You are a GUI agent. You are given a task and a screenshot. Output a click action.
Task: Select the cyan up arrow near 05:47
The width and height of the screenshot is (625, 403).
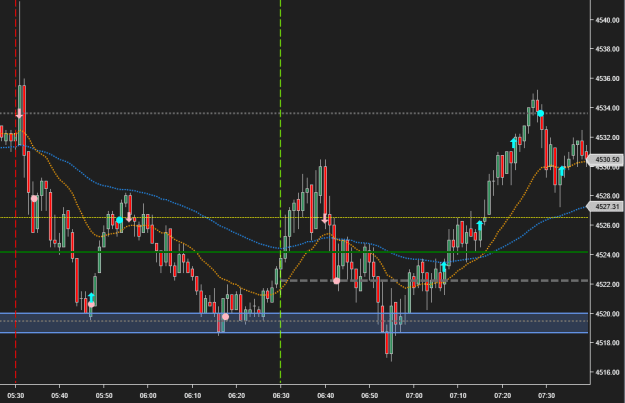pyautogui.click(x=91, y=298)
